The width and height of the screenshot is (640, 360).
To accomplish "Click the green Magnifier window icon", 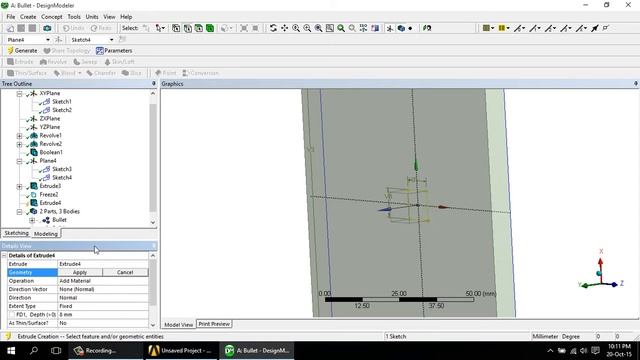I will point(341,28).
